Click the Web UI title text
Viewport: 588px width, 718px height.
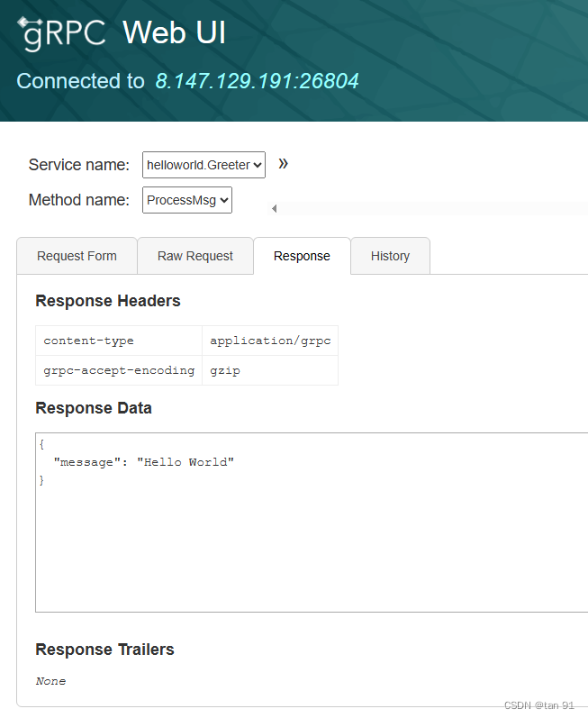175,33
